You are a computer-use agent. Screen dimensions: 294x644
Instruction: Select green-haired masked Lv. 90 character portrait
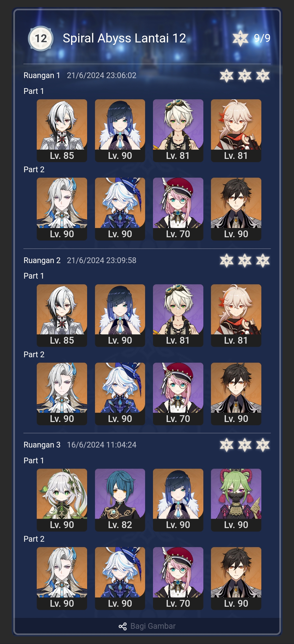pyautogui.click(x=236, y=500)
